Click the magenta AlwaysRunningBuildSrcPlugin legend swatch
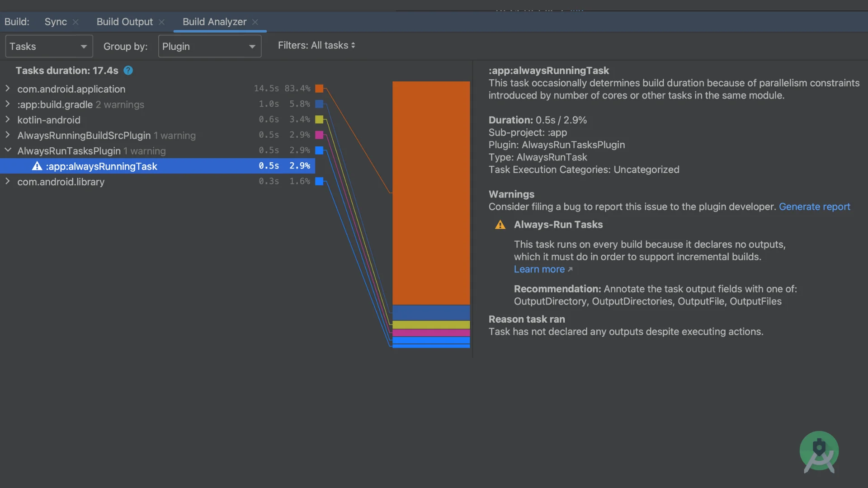This screenshot has height=488, width=868. pyautogui.click(x=319, y=135)
